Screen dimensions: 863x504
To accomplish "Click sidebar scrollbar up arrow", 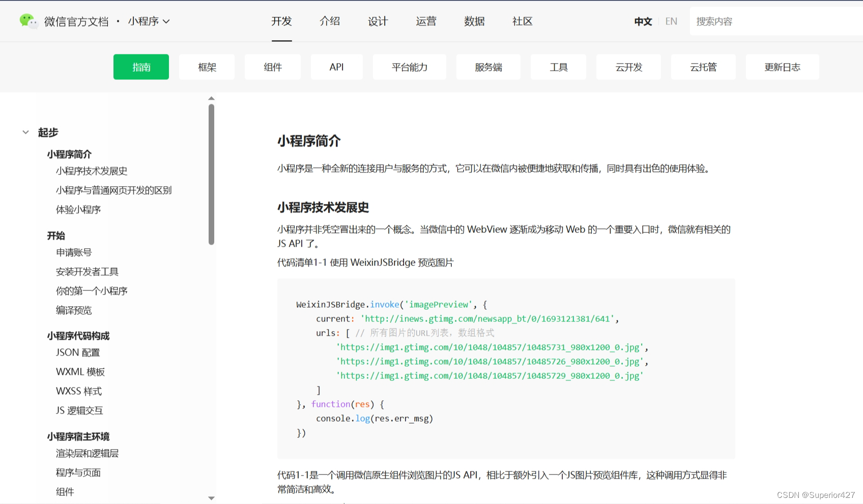I will click(x=211, y=99).
